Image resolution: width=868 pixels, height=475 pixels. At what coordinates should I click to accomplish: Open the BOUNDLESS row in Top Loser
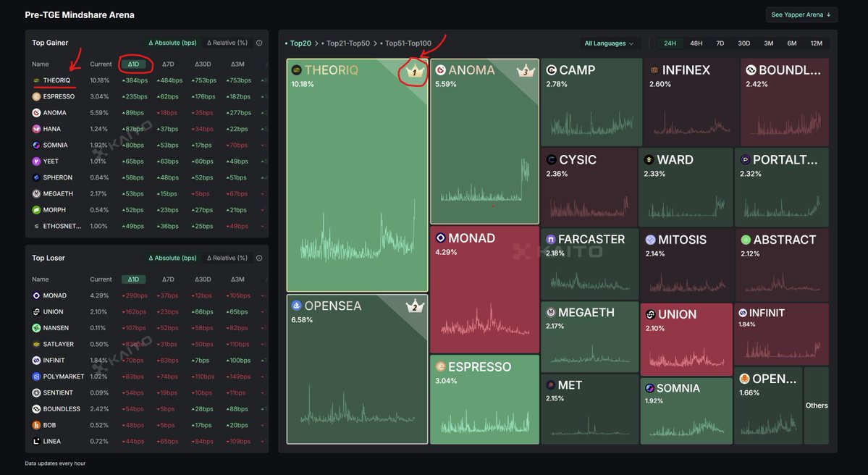147,409
